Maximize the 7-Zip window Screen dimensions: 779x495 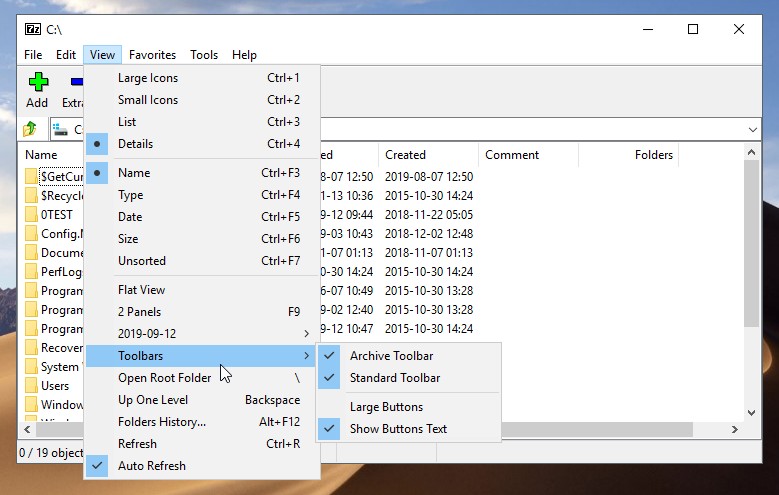[x=693, y=29]
